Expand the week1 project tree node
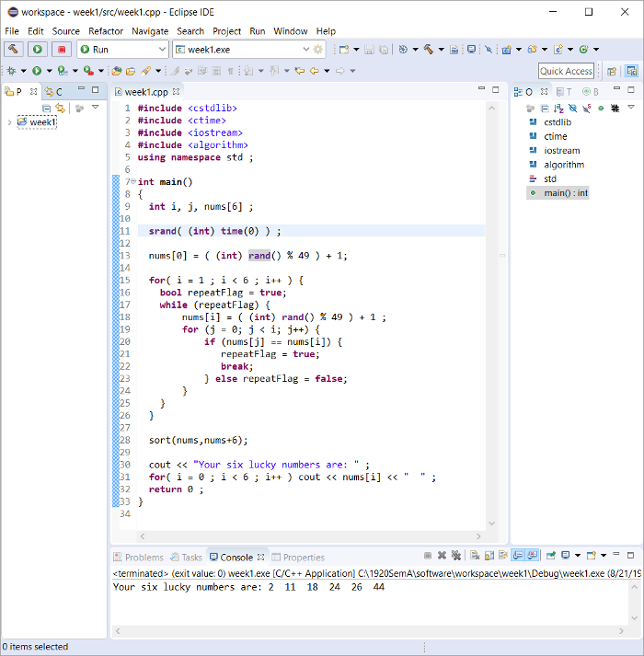The height and width of the screenshot is (656, 644). (9, 122)
